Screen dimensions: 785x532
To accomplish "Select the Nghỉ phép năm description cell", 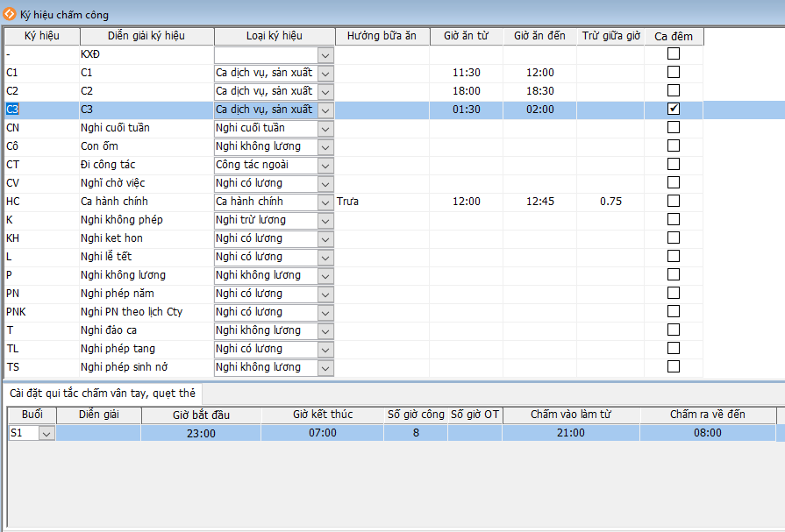I will pos(146,294).
